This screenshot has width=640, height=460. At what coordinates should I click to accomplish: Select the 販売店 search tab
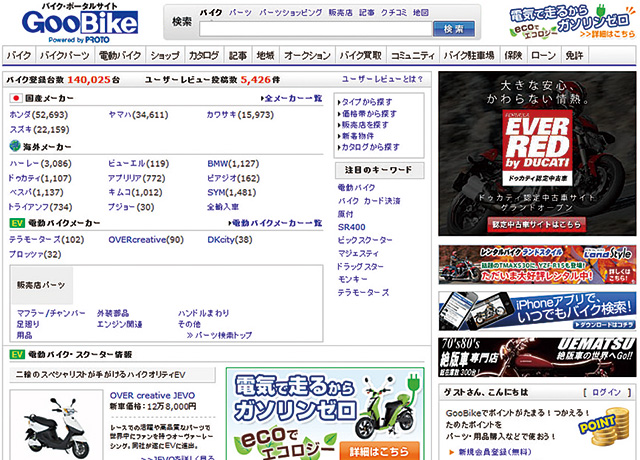340,13
